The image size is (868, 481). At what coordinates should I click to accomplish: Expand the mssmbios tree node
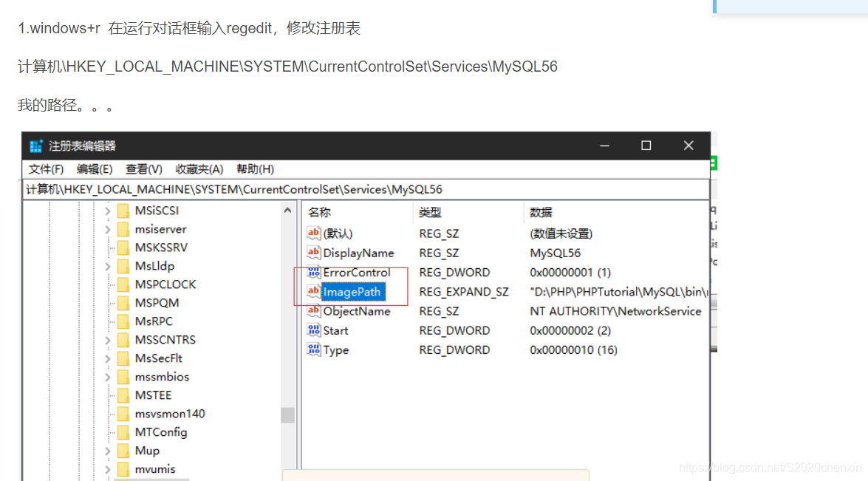(x=108, y=377)
